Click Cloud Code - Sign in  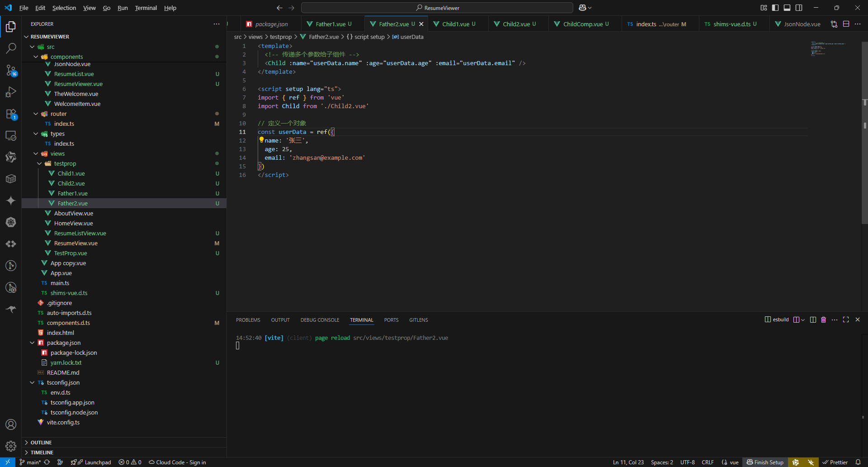(177, 462)
